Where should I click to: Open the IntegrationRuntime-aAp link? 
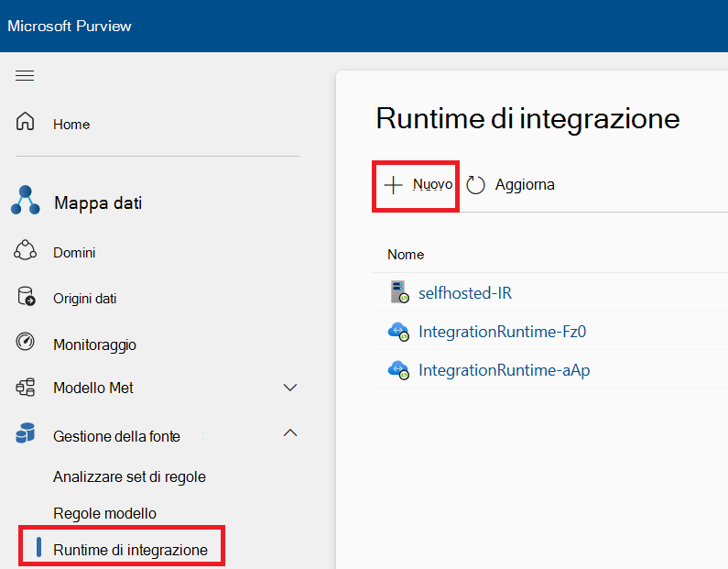tap(504, 370)
